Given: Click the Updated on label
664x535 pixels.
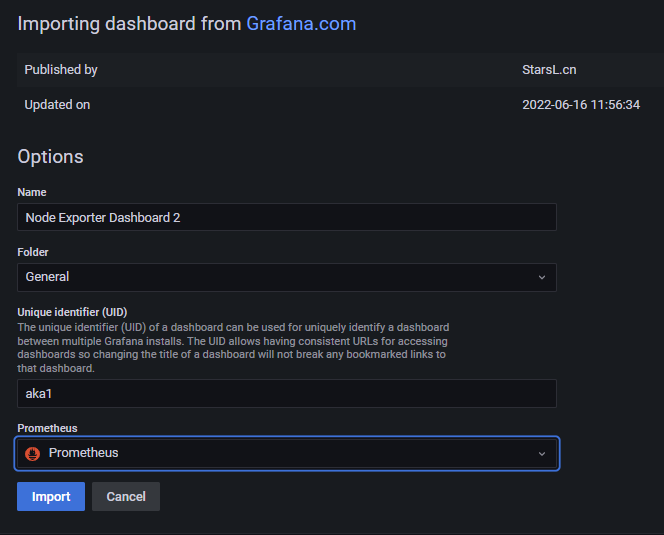Looking at the screenshot, I should coord(57,105).
